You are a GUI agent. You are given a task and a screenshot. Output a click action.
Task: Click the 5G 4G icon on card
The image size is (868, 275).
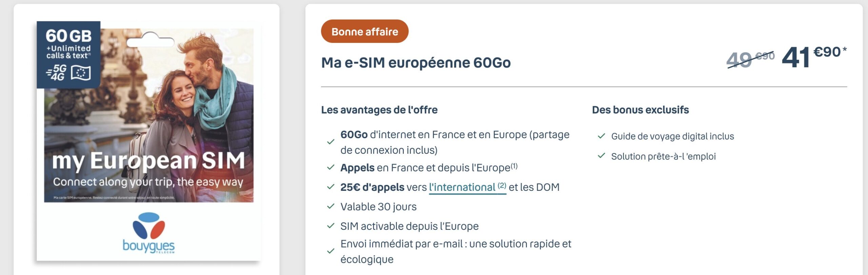pos(56,73)
